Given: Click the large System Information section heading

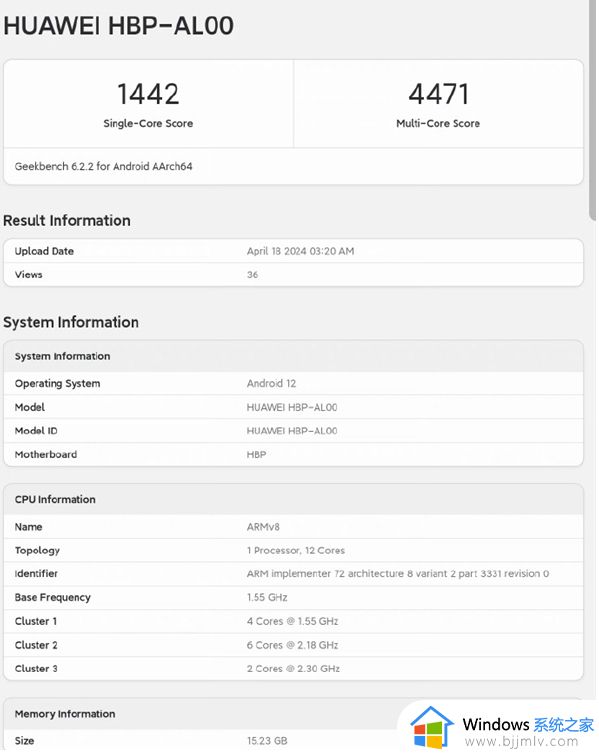Looking at the screenshot, I should click(x=71, y=322).
